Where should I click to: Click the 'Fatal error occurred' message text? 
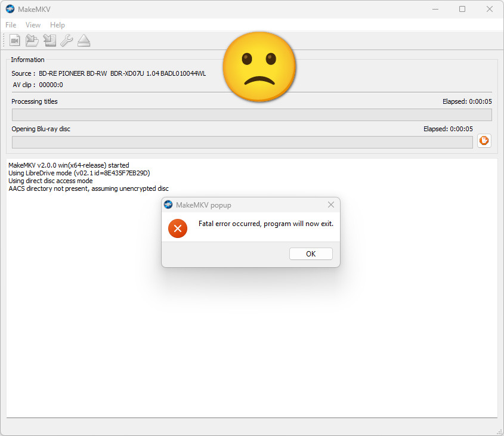pos(266,224)
